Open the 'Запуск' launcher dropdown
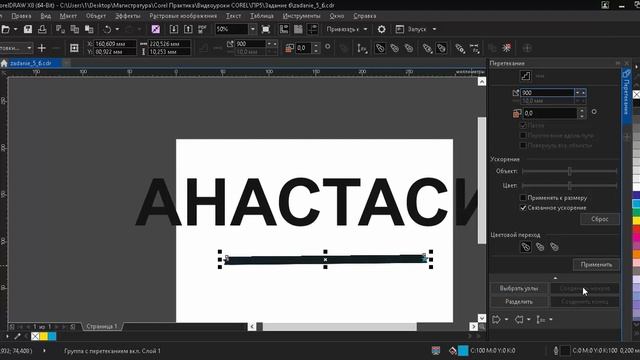The image size is (640, 360). tap(434, 29)
